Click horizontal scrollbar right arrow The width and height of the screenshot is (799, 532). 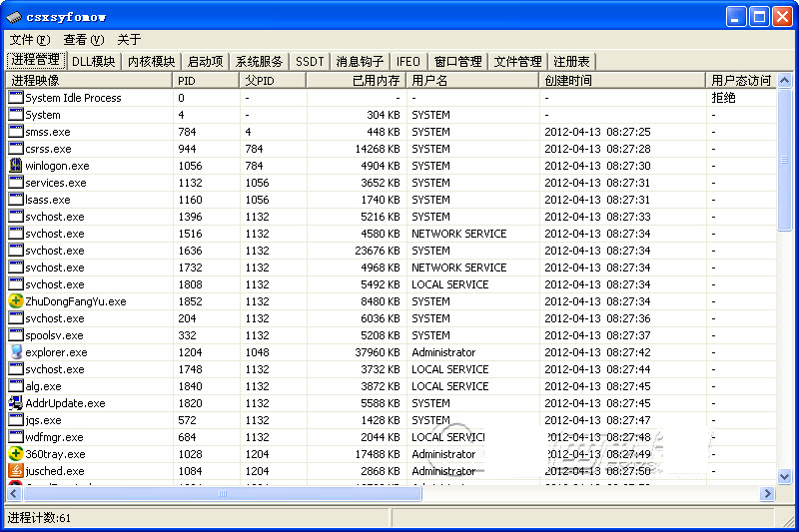(x=767, y=493)
